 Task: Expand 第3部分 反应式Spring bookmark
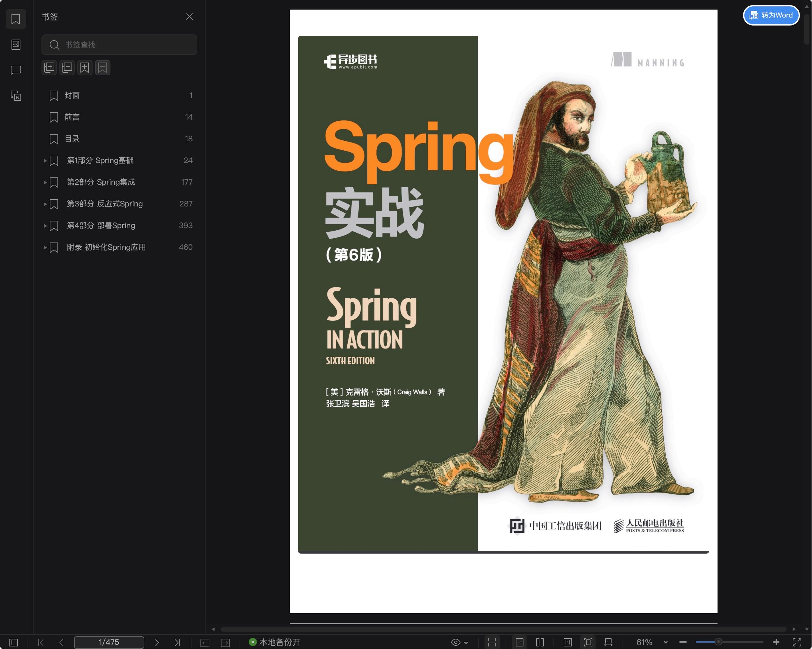(x=45, y=204)
